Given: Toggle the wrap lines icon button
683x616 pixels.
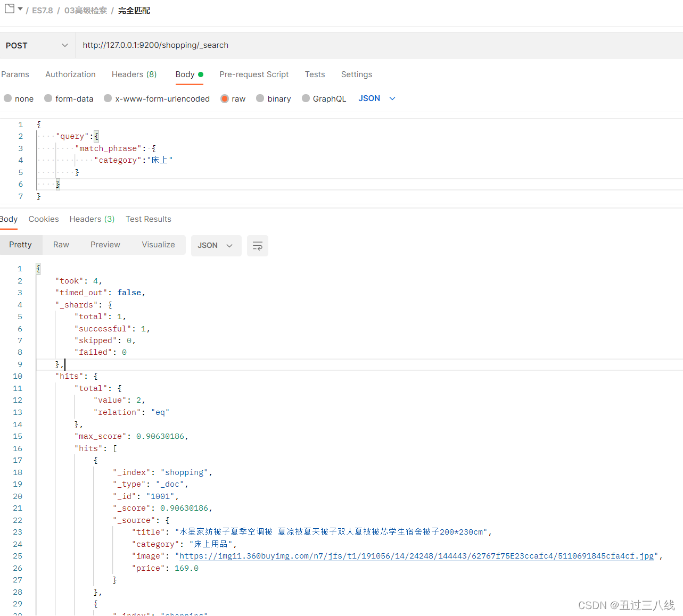Looking at the screenshot, I should pyautogui.click(x=258, y=246).
